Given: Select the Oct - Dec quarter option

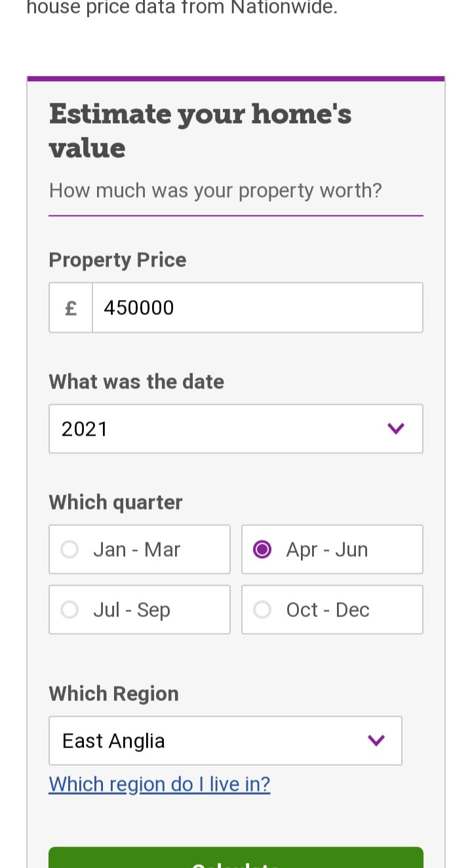Looking at the screenshot, I should [332, 609].
